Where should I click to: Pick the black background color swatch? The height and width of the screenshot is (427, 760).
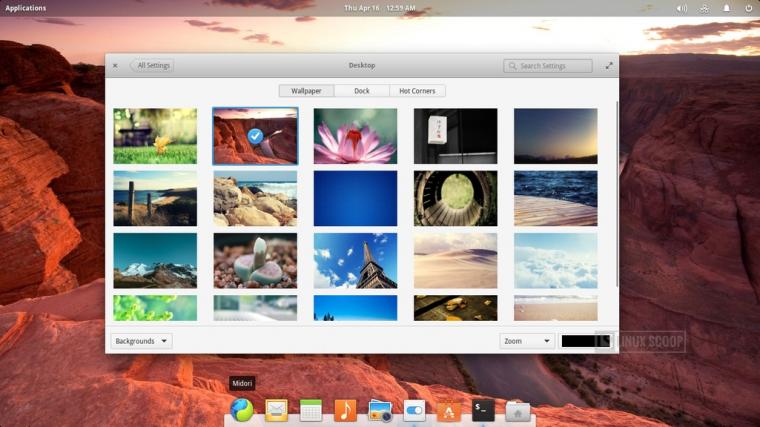click(585, 341)
